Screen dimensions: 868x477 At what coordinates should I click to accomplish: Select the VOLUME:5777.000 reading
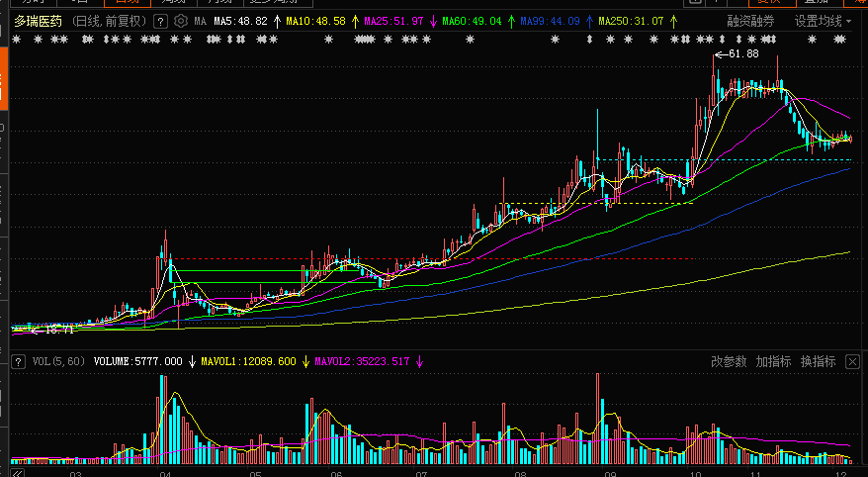[x=137, y=362]
